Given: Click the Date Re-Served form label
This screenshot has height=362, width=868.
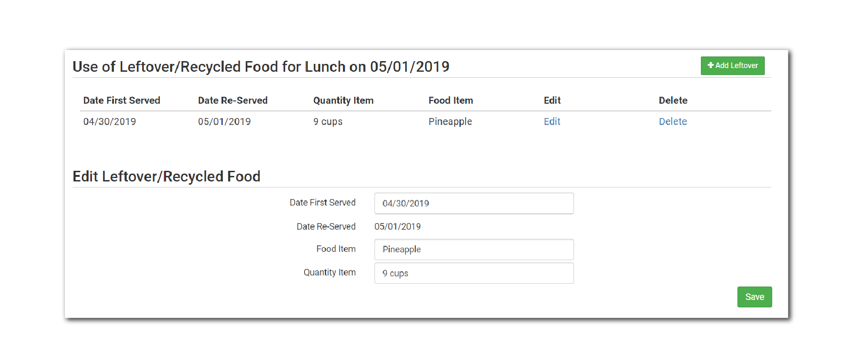Looking at the screenshot, I should (326, 226).
